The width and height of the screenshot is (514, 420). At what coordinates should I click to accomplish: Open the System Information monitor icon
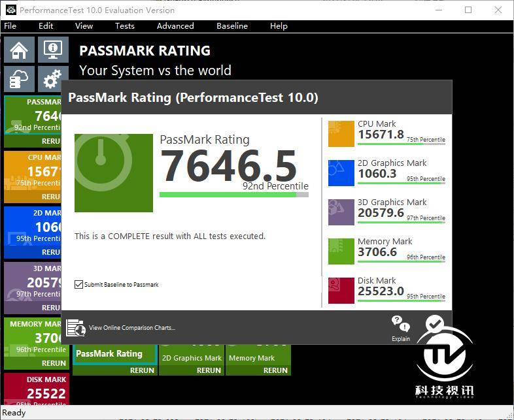point(53,50)
